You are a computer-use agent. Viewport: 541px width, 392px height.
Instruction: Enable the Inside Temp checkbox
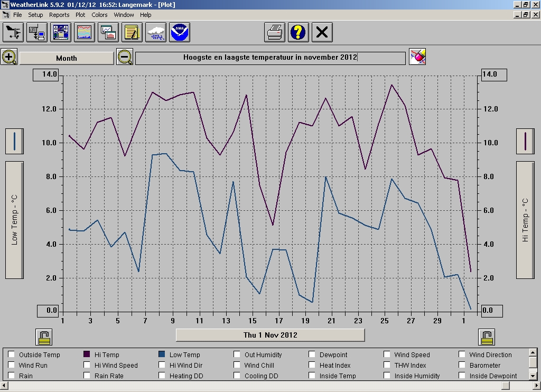point(312,376)
